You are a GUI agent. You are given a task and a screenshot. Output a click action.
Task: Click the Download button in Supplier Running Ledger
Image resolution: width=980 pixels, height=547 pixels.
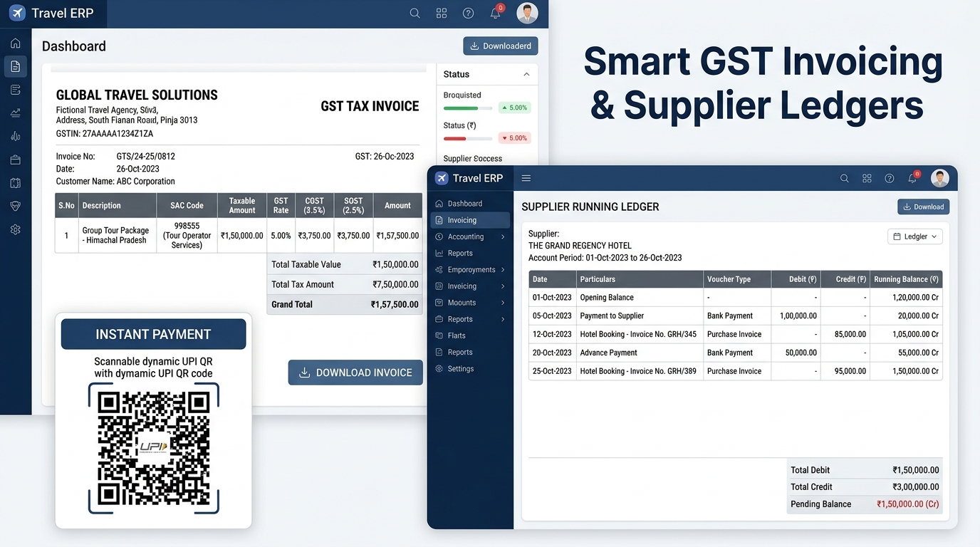tap(923, 207)
